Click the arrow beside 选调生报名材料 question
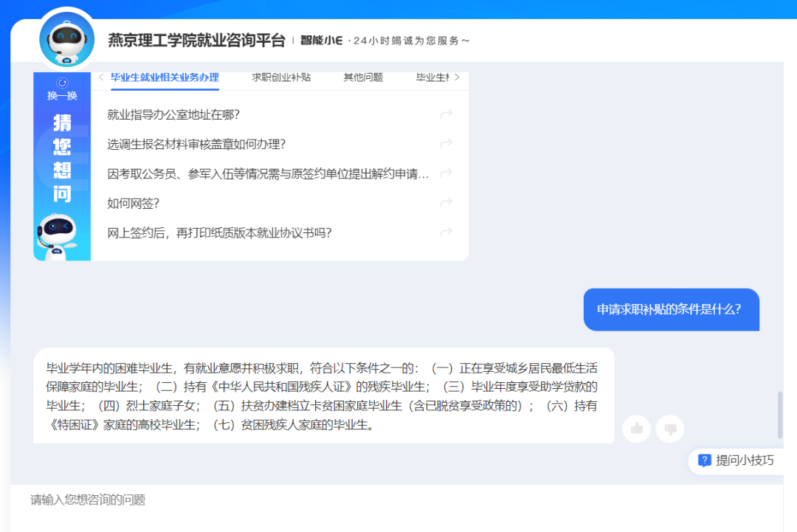The height and width of the screenshot is (532, 797). tap(446, 143)
